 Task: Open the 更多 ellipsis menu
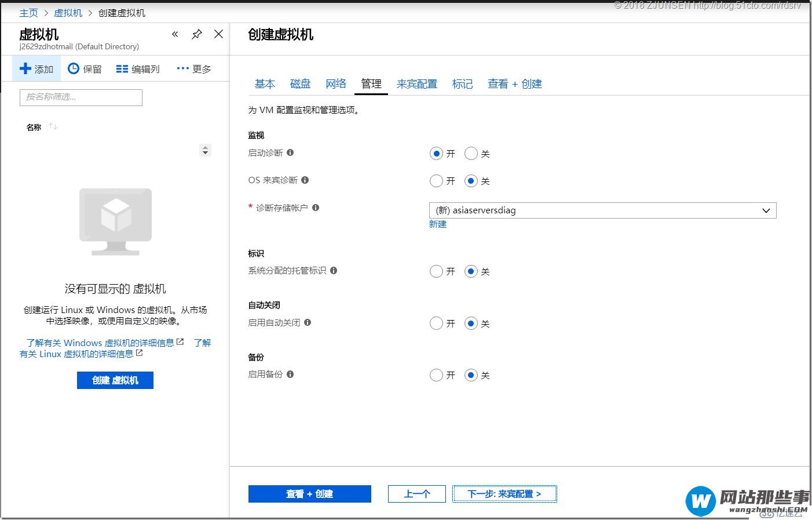pos(194,69)
